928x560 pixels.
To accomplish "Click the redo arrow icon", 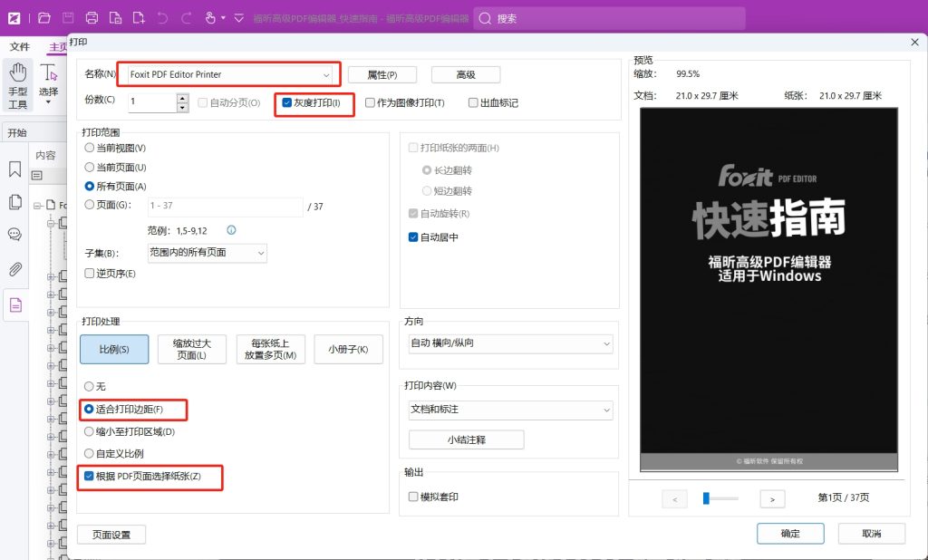I will point(187,18).
